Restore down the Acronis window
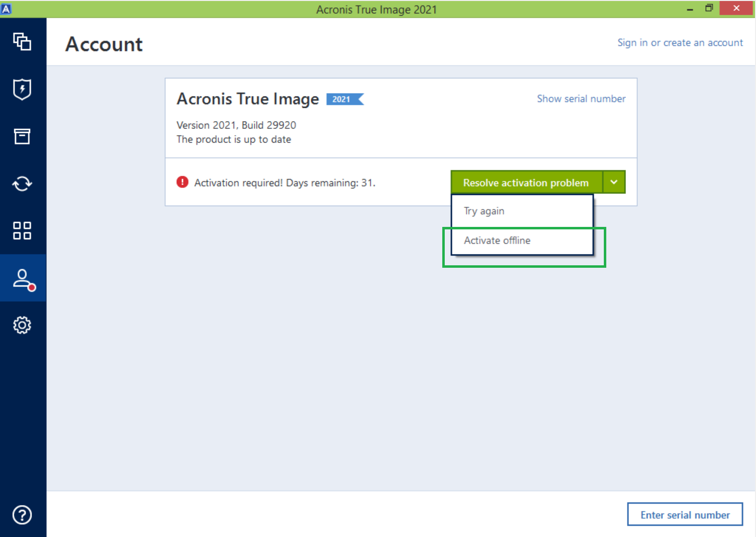This screenshot has height=537, width=756. point(709,8)
